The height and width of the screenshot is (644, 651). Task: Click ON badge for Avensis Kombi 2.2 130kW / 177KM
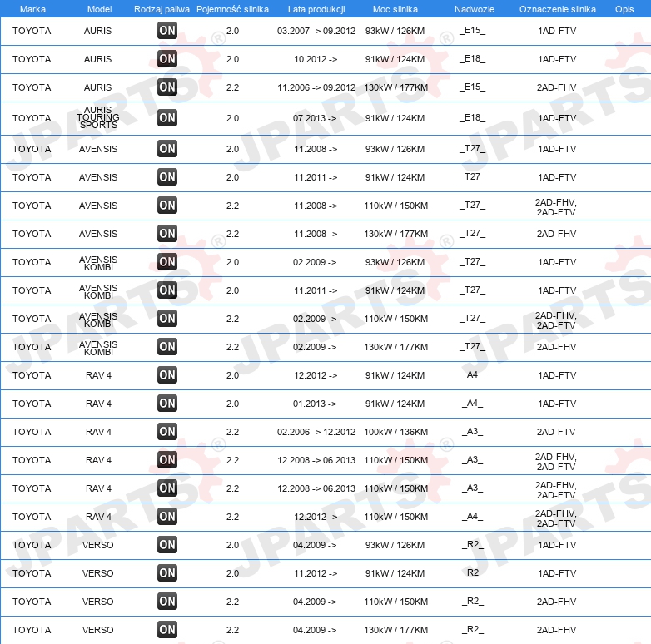point(167,346)
